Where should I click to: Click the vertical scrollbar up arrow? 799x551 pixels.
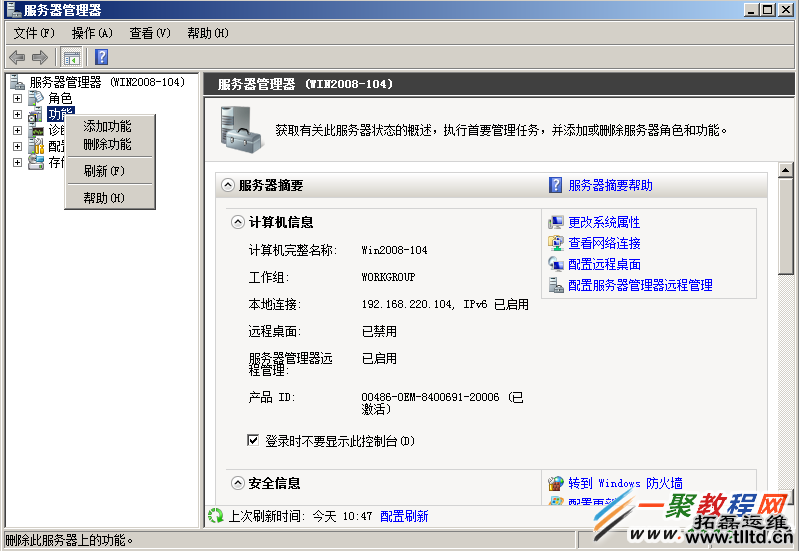785,170
